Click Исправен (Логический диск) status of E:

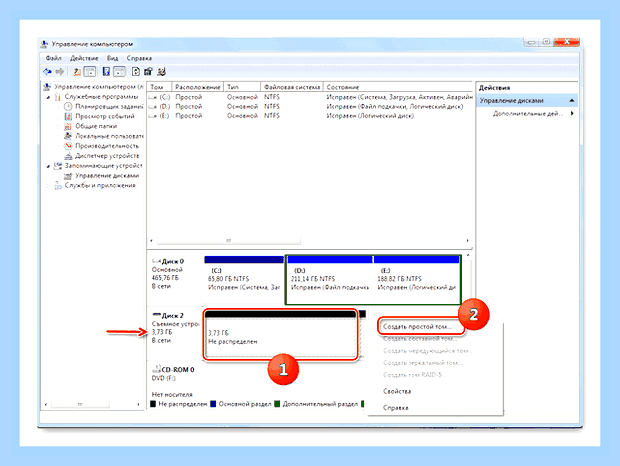pyautogui.click(x=370, y=116)
